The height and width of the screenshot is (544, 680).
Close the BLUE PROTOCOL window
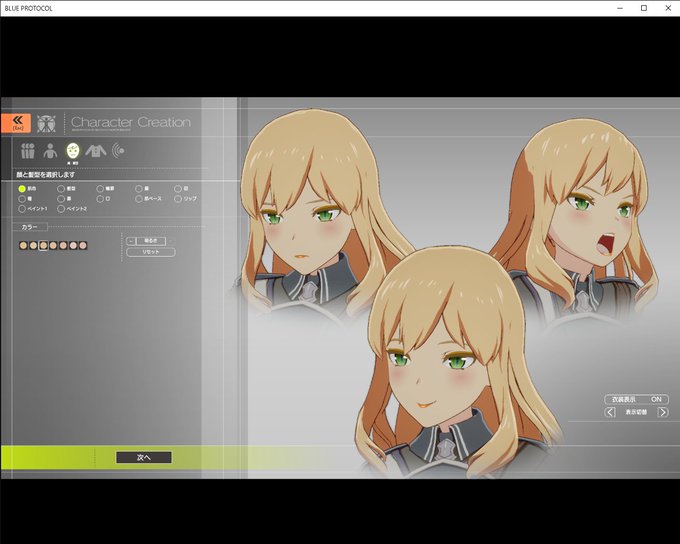(668, 8)
